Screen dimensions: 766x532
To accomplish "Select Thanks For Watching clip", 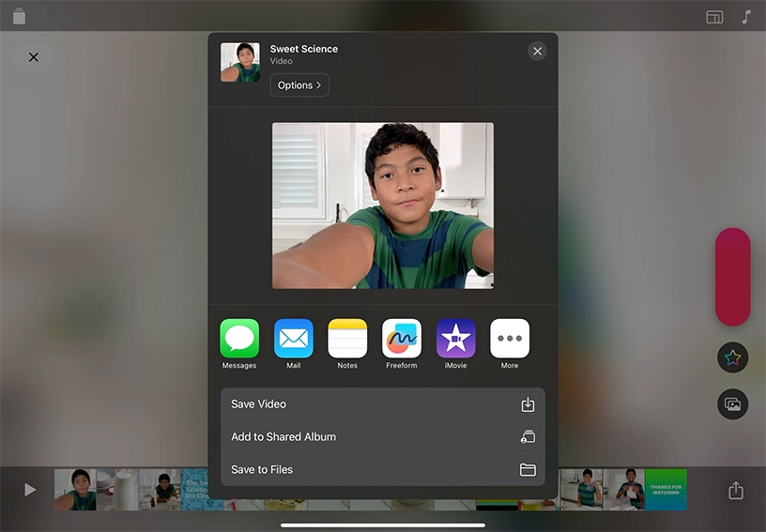I will pos(666,490).
